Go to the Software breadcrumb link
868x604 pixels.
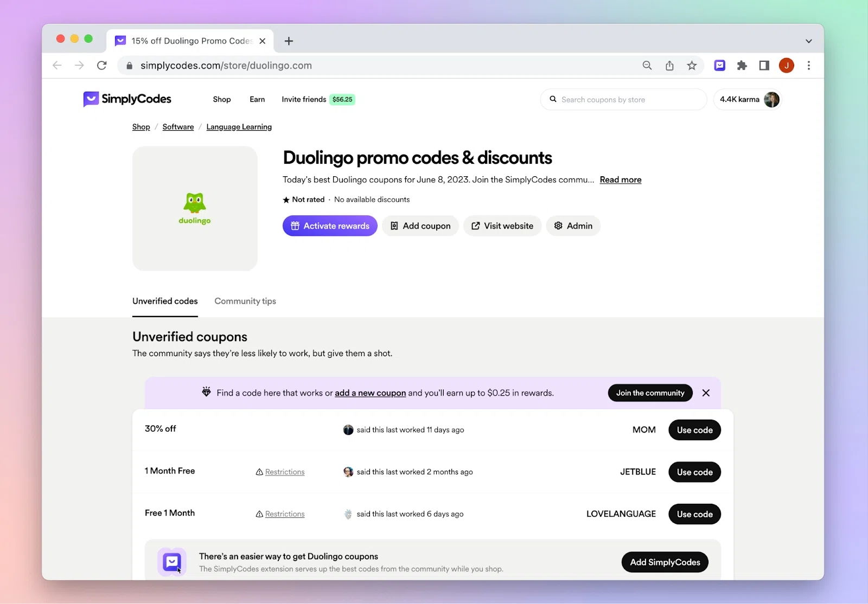pyautogui.click(x=178, y=127)
